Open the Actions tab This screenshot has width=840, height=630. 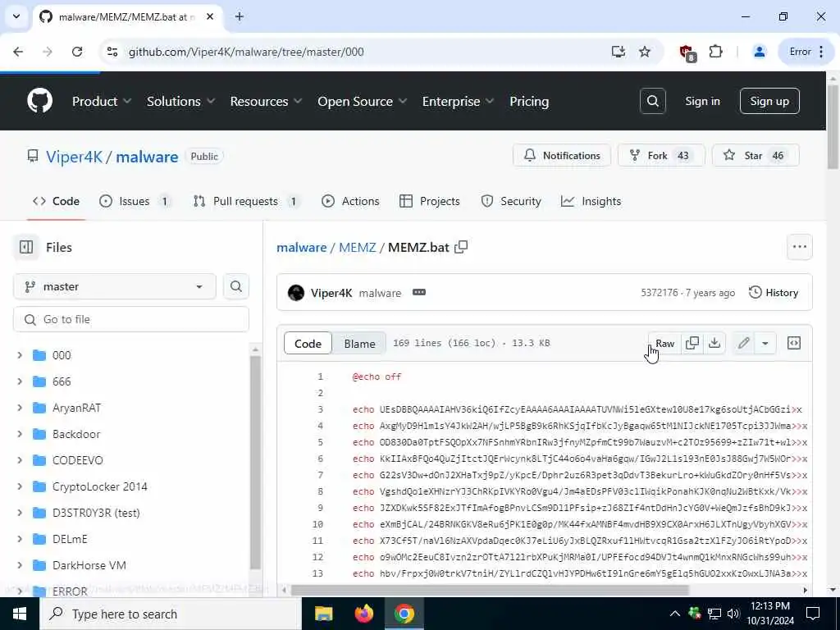[x=350, y=201]
